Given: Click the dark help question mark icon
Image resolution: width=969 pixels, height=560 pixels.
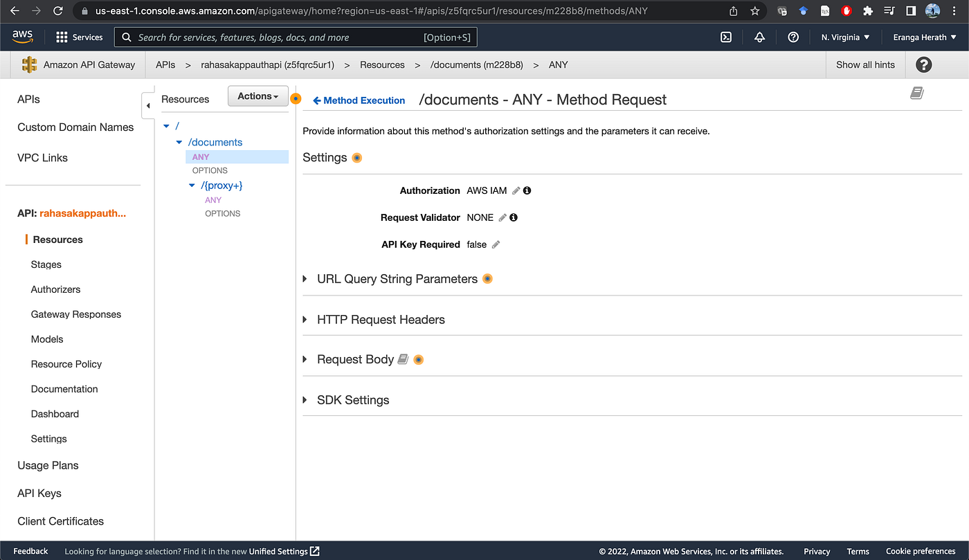Looking at the screenshot, I should point(923,64).
